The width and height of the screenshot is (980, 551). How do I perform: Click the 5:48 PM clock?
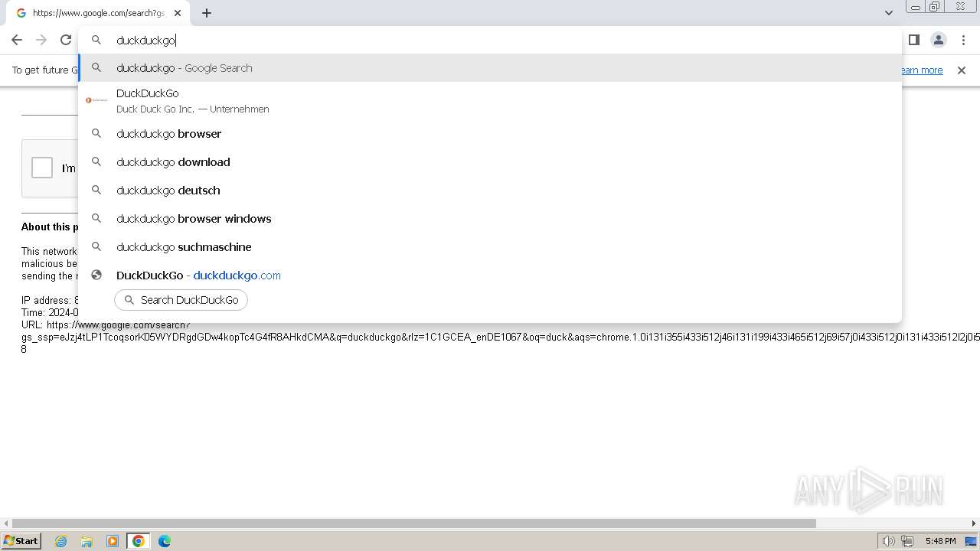[x=940, y=541]
